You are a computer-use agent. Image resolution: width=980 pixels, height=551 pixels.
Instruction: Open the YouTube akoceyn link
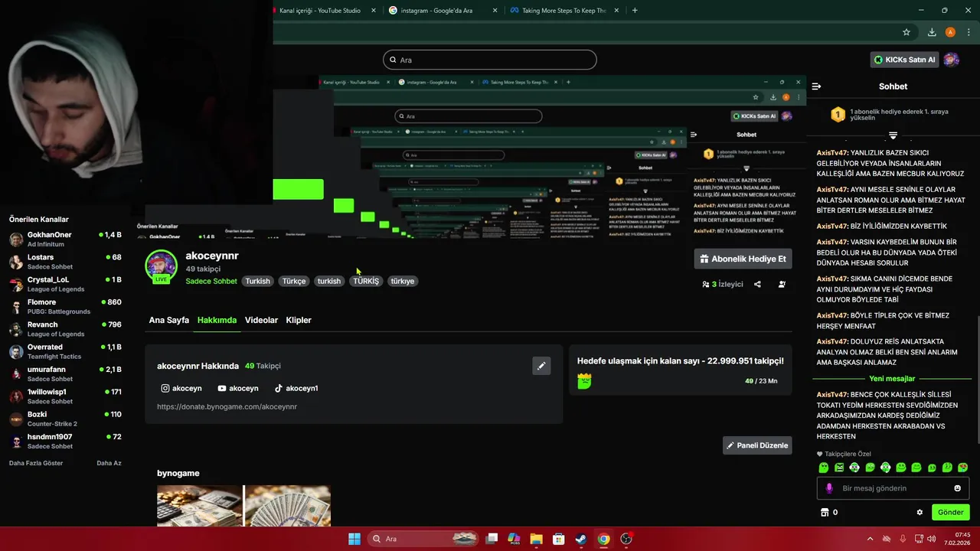[238, 388]
